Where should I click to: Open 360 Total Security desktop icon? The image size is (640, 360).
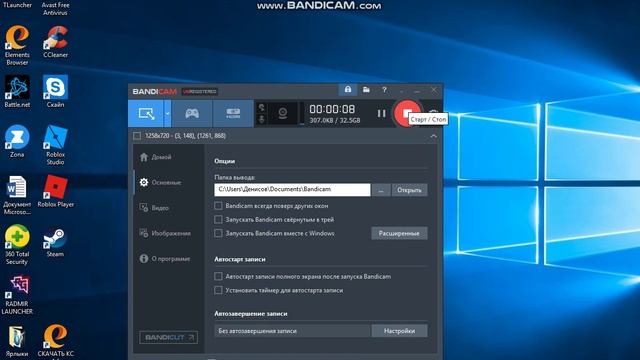[x=17, y=245]
